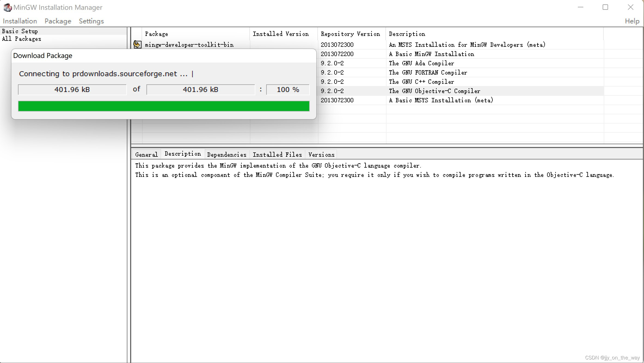Close the MinGW Installation Manager window

(x=630, y=7)
